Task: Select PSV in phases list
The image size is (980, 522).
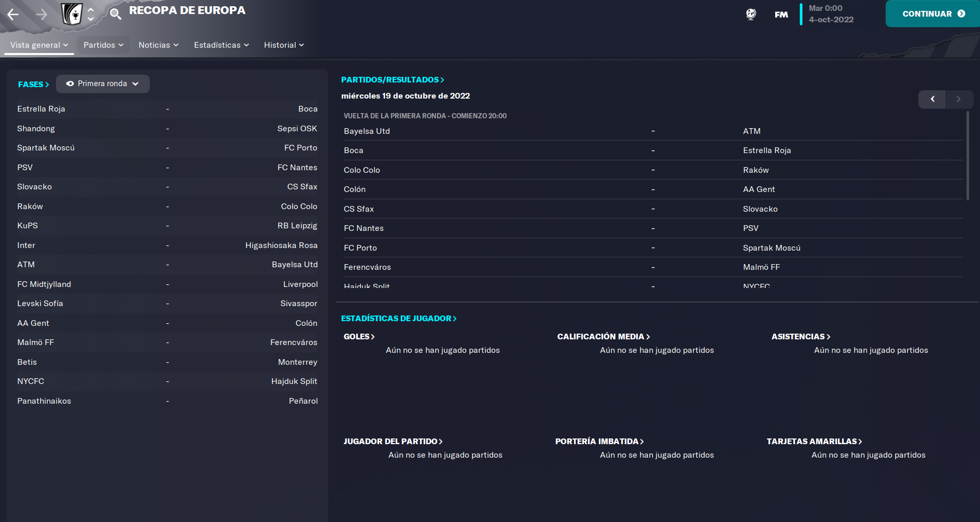Action: coord(25,168)
